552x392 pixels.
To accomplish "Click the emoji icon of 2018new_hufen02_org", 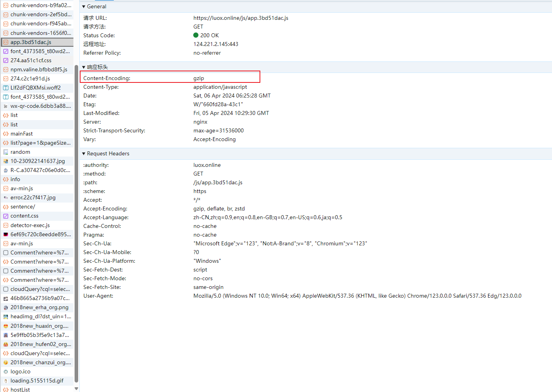I will 6,344.
